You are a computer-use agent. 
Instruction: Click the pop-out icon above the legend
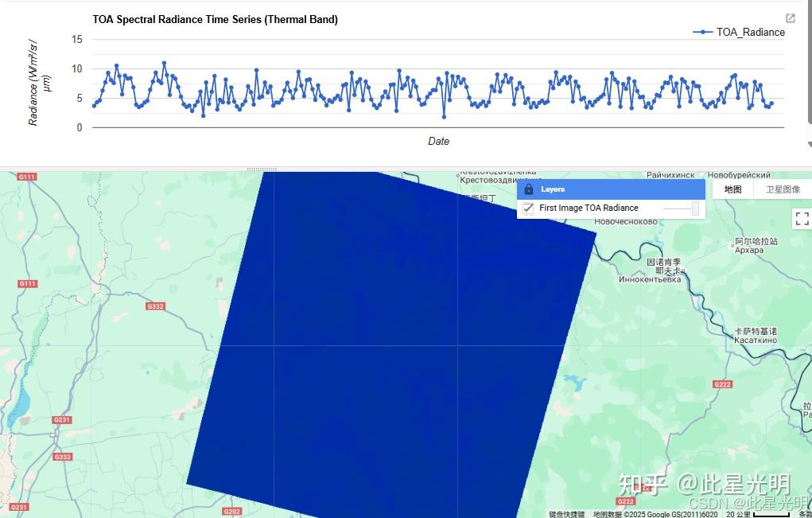coord(789,17)
